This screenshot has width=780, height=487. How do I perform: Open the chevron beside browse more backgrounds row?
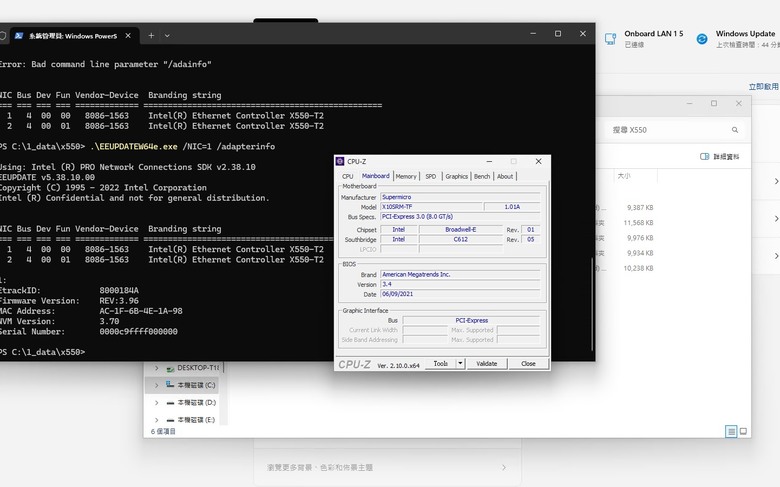[x=504, y=468]
